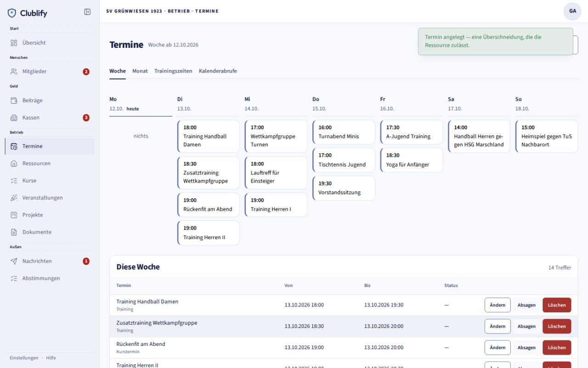This screenshot has height=368, width=588.
Task: Switch to the Monat tab
Action: (x=140, y=71)
